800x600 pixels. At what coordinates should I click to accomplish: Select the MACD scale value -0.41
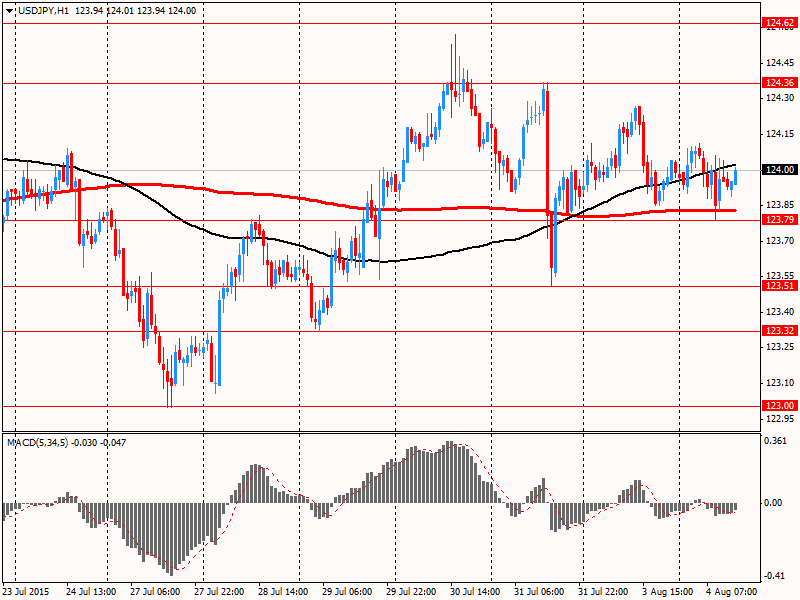pos(774,576)
